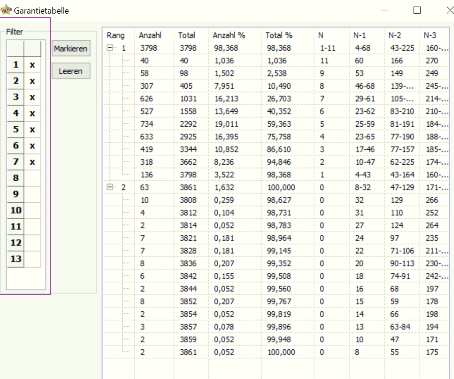Viewport: 454px width, 379px height.
Task: Enable filter cell for row 10
Action: click(32, 210)
